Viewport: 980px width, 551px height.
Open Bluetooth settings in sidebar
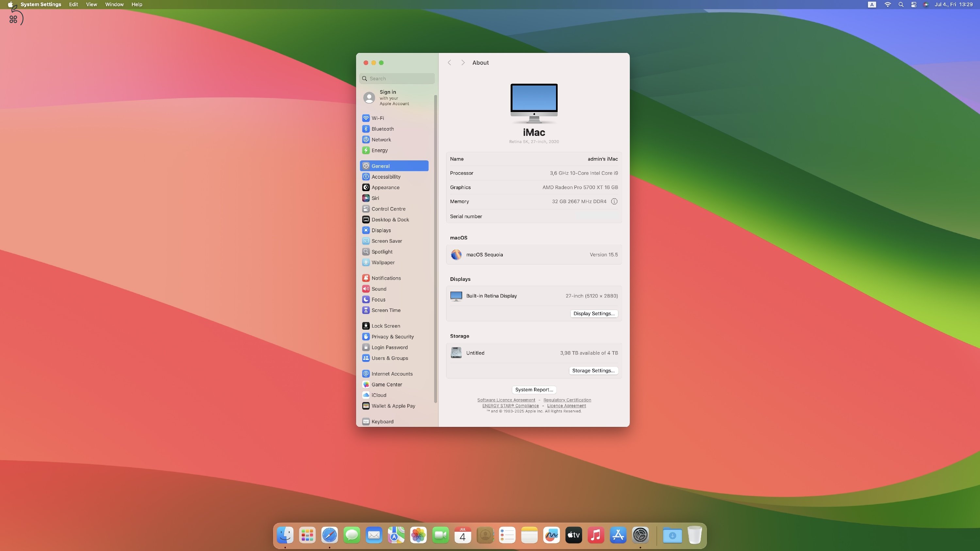point(394,129)
